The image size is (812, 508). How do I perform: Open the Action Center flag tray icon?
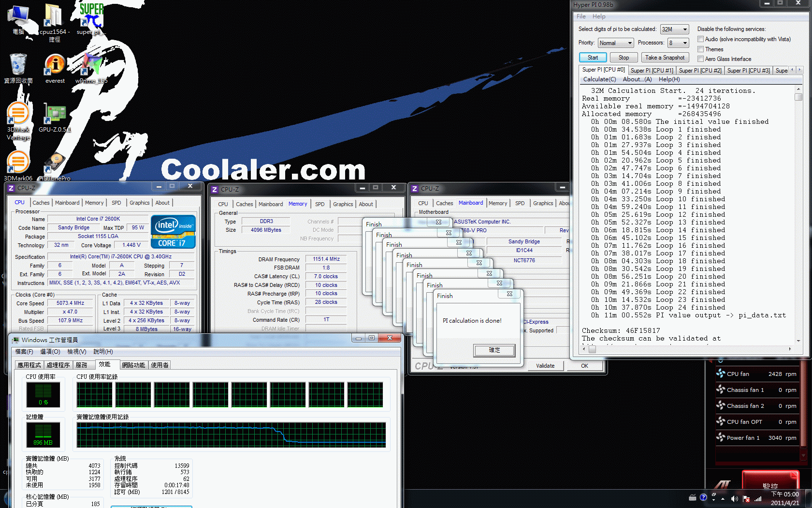click(746, 498)
